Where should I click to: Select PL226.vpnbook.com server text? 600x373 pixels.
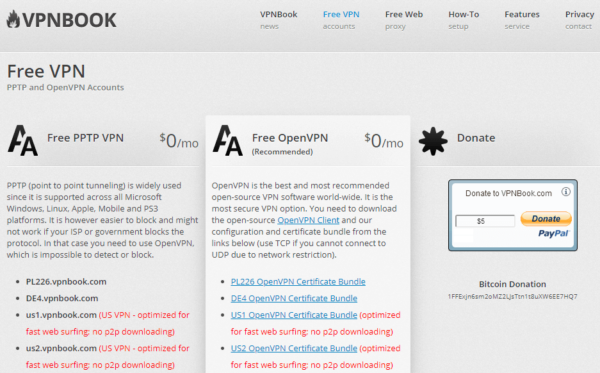tap(66, 282)
